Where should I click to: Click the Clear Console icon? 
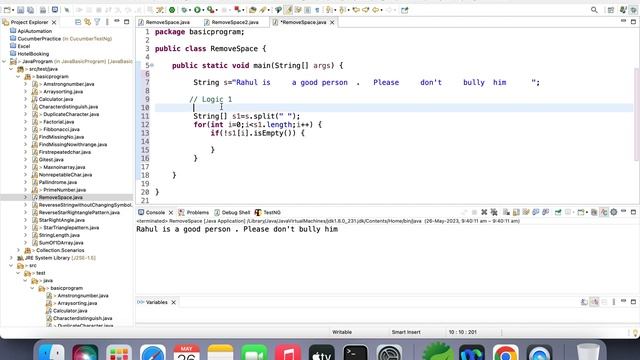507,212
